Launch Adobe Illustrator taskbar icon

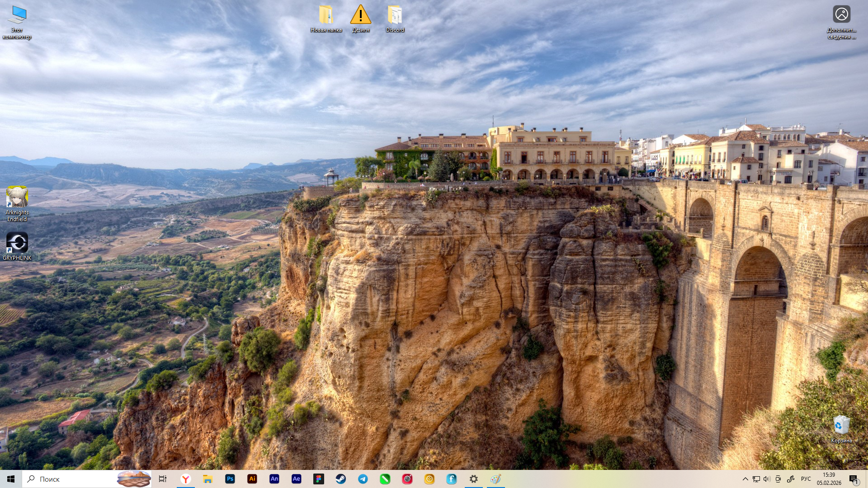click(252, 479)
